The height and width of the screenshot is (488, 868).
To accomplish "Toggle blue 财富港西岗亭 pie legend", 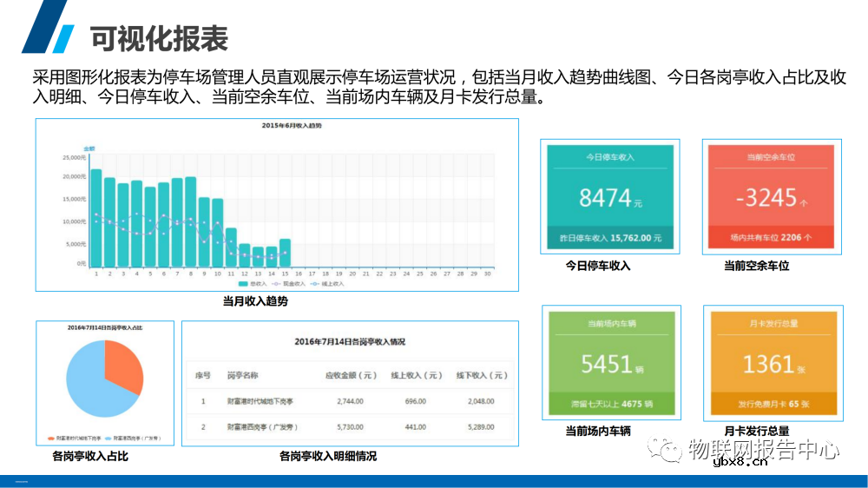I will (x=133, y=439).
